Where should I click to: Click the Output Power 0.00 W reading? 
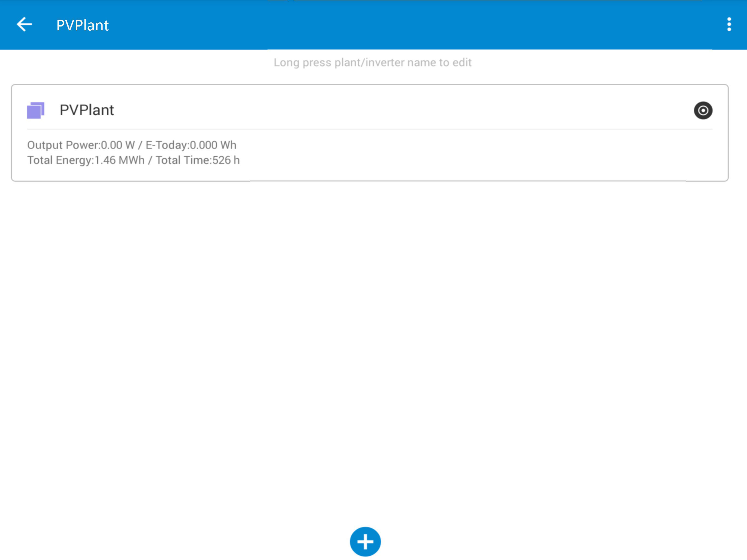(81, 145)
